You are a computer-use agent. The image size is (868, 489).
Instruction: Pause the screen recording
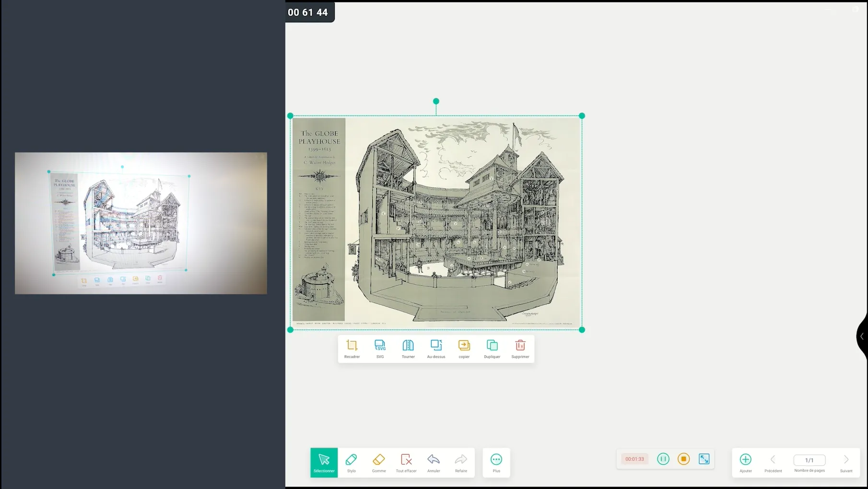pyautogui.click(x=663, y=459)
